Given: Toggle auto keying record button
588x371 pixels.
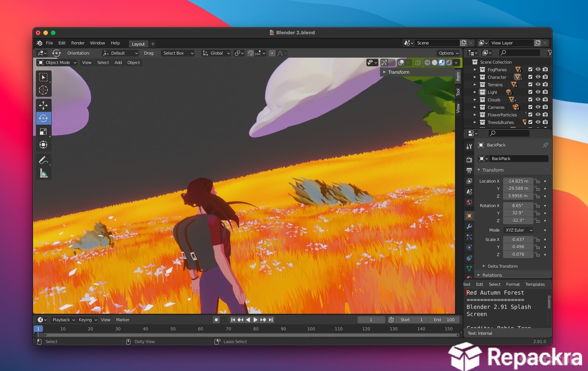Looking at the screenshot, I should point(216,320).
